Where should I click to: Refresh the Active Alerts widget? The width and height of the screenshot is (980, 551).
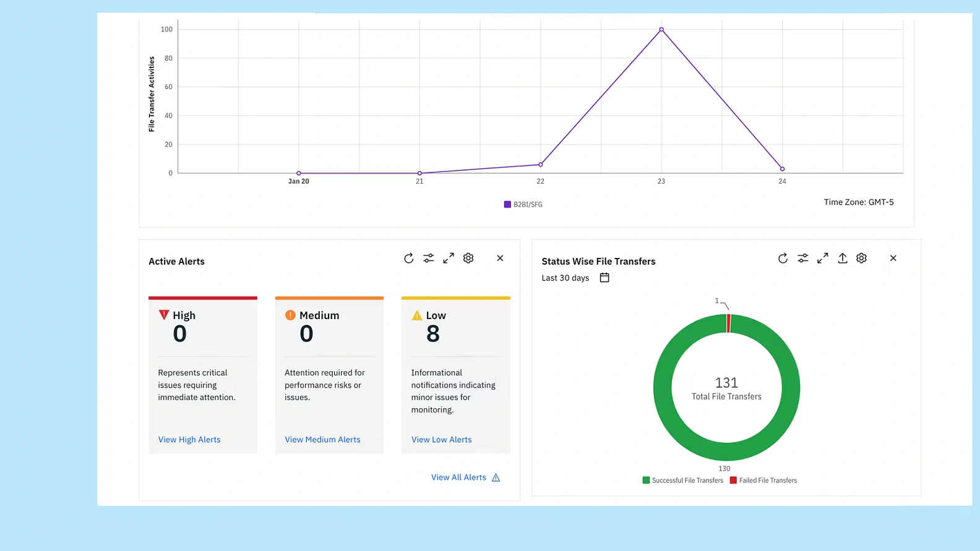click(408, 258)
